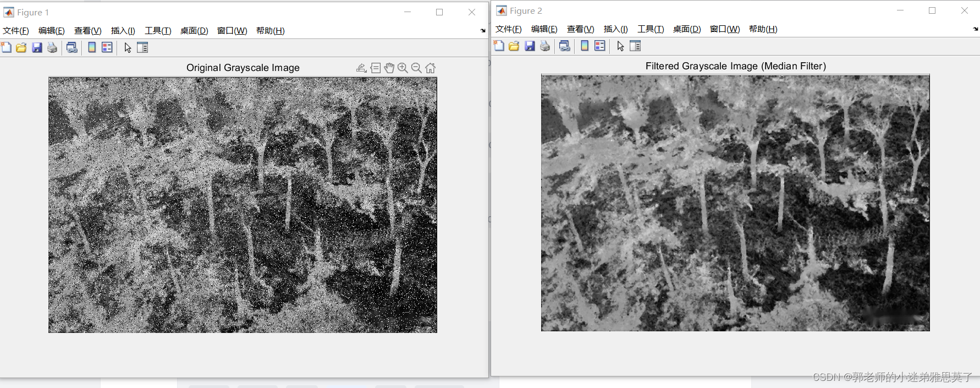Insert a legend in Figure 1

[107, 47]
